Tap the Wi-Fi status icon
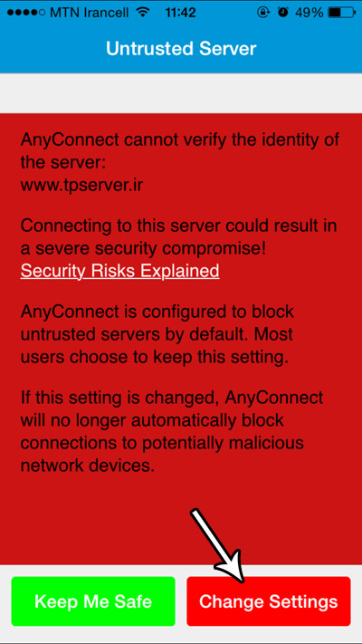 click(142, 12)
